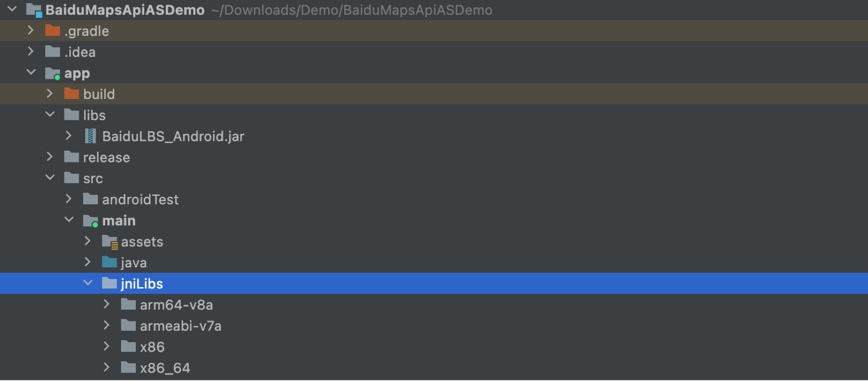Expand the release folder
The width and height of the screenshot is (868, 381).
(50, 157)
